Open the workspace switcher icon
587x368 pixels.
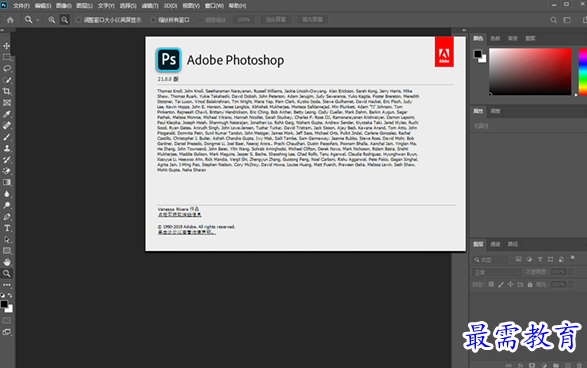pyautogui.click(x=567, y=20)
